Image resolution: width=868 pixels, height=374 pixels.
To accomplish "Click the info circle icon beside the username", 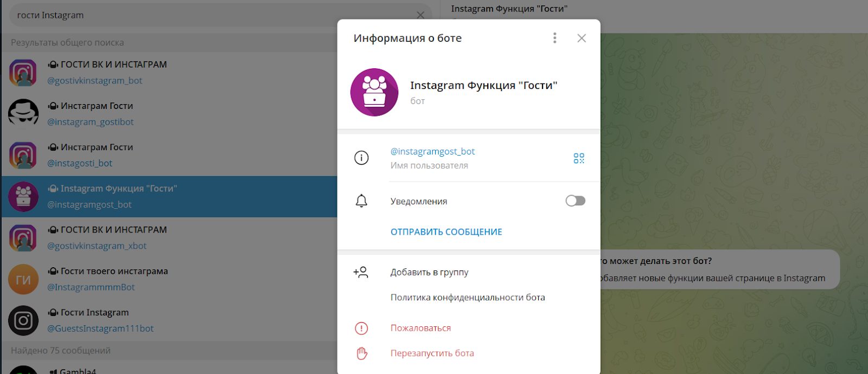I will pyautogui.click(x=361, y=158).
